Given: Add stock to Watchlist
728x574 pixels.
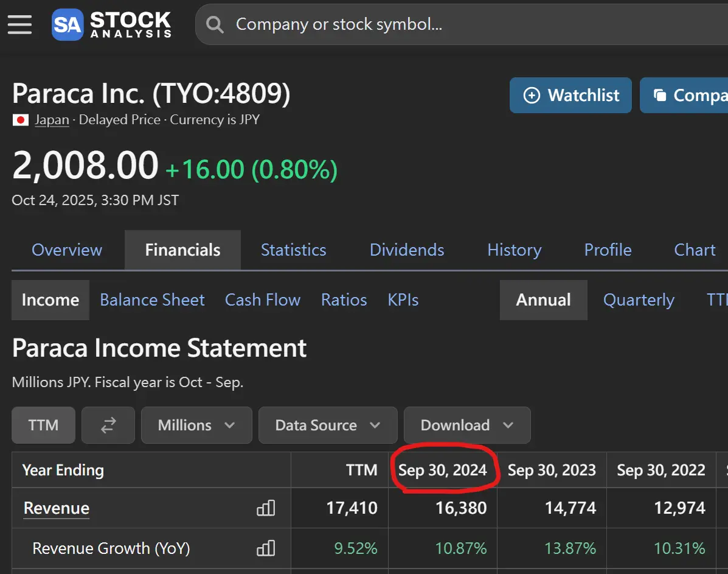Looking at the screenshot, I should click(570, 96).
